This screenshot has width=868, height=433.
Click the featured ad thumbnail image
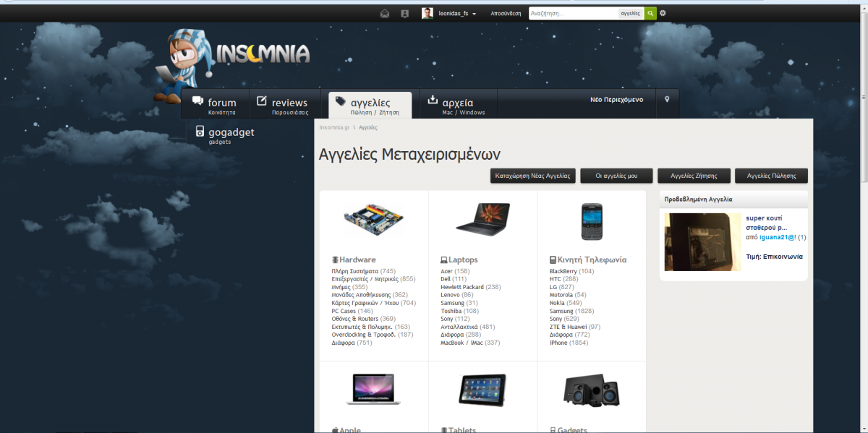click(x=702, y=242)
